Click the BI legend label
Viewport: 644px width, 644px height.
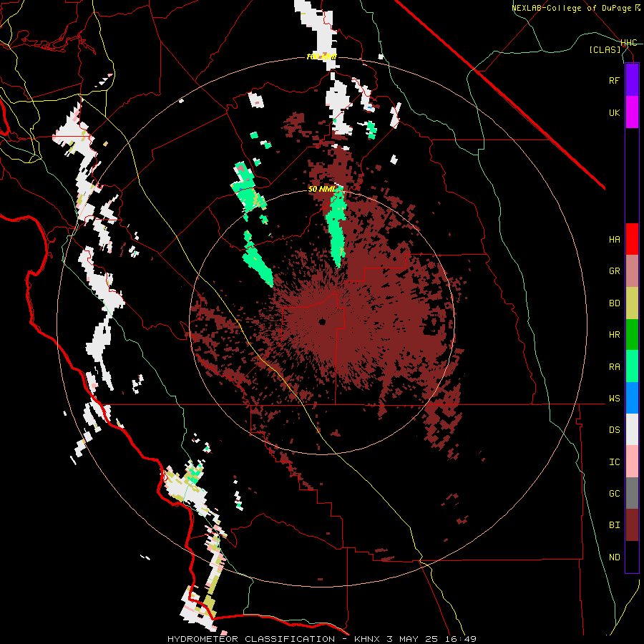coord(614,525)
